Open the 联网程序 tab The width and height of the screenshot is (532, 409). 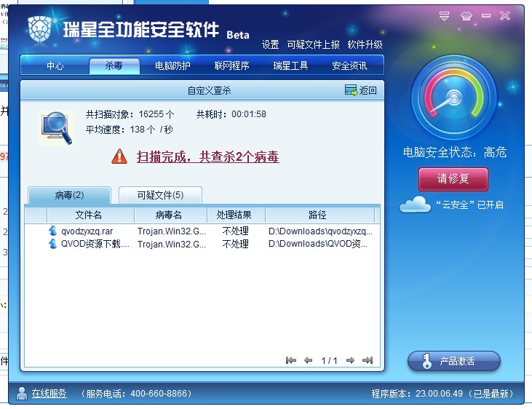click(x=231, y=65)
